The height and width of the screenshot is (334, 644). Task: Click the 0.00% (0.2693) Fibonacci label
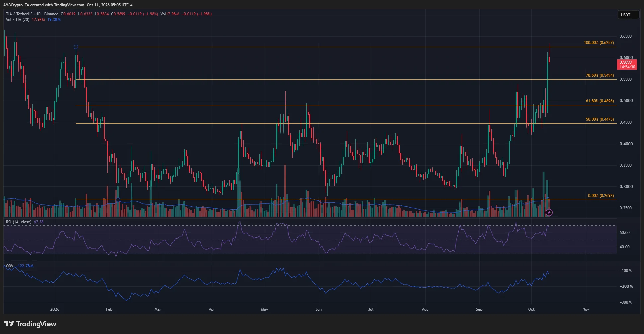[601, 196]
